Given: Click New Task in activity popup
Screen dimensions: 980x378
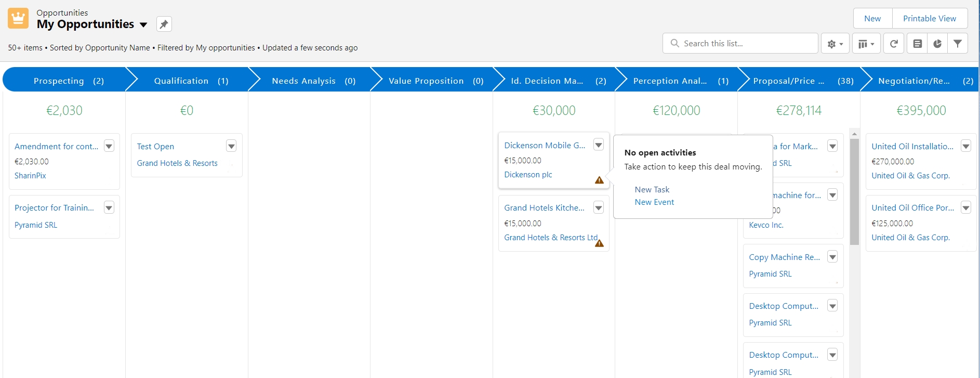Looking at the screenshot, I should [x=652, y=190].
